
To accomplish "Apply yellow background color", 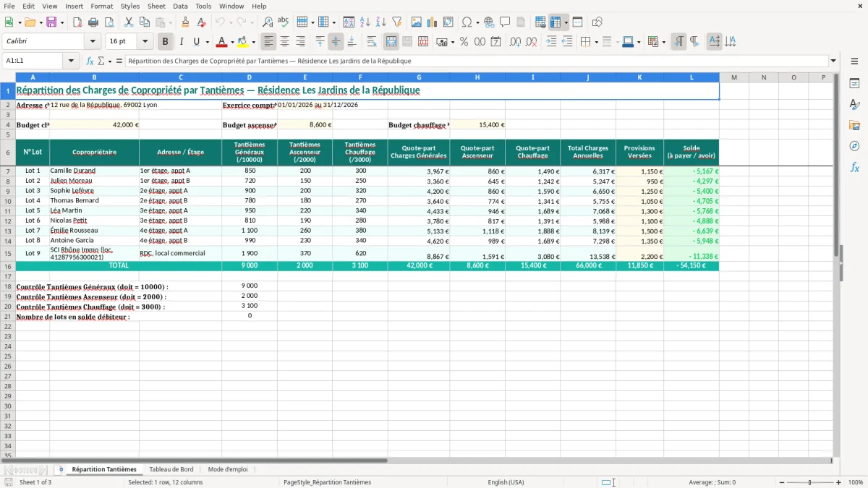I will click(243, 42).
